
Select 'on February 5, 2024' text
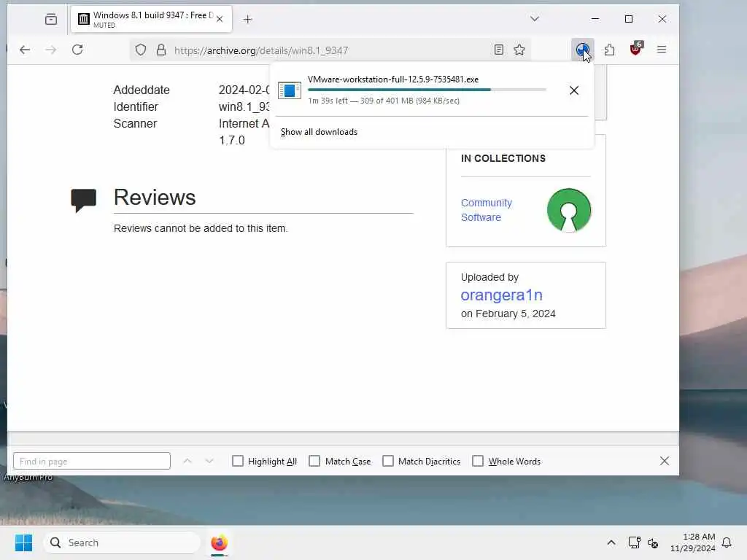pyautogui.click(x=508, y=314)
